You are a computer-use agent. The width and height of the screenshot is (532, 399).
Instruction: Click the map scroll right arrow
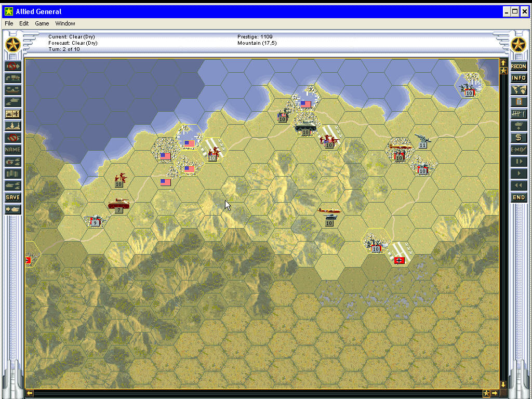click(x=495, y=393)
